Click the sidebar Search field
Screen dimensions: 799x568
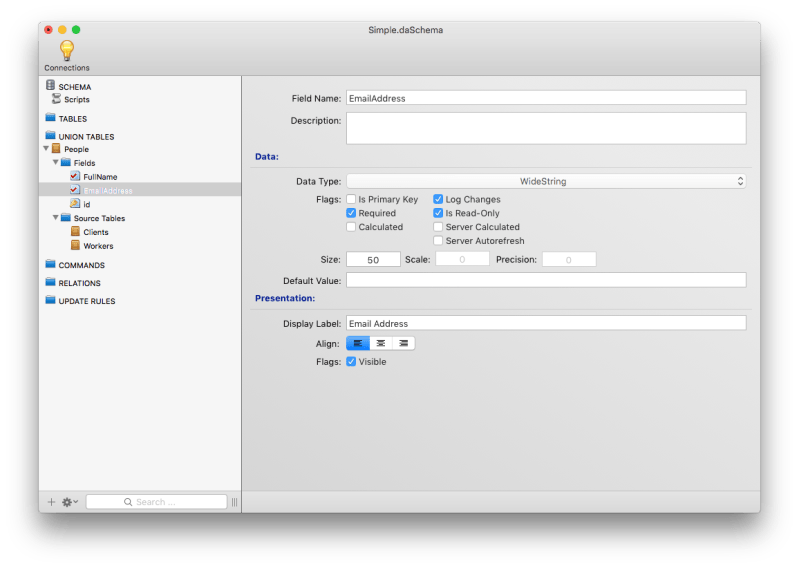coord(156,502)
